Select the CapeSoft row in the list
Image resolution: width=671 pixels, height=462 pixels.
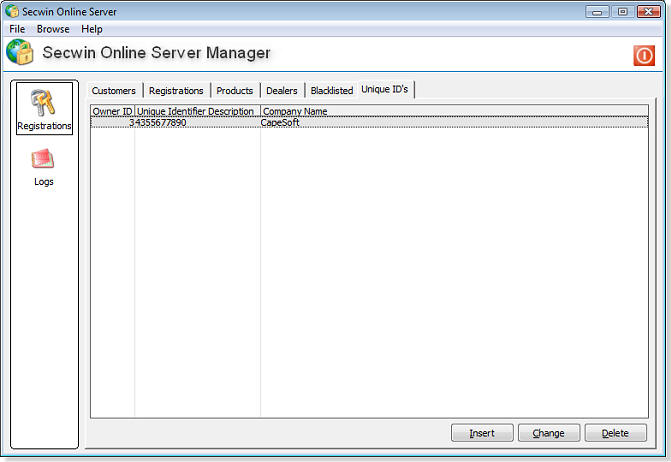click(280, 123)
